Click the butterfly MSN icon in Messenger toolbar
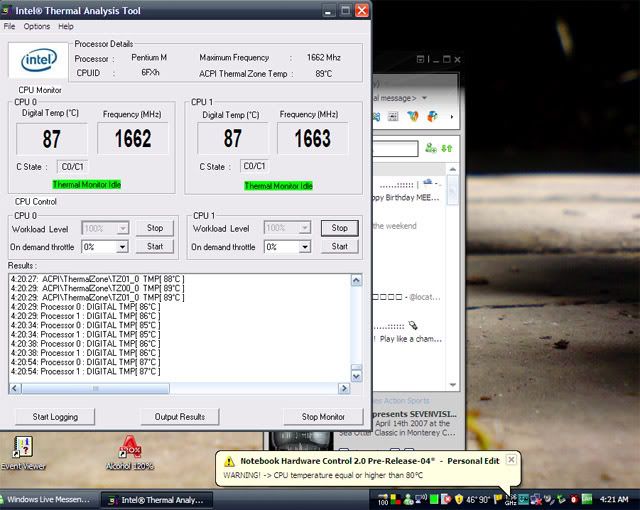Viewport: 640px width, 510px height. tap(413, 116)
